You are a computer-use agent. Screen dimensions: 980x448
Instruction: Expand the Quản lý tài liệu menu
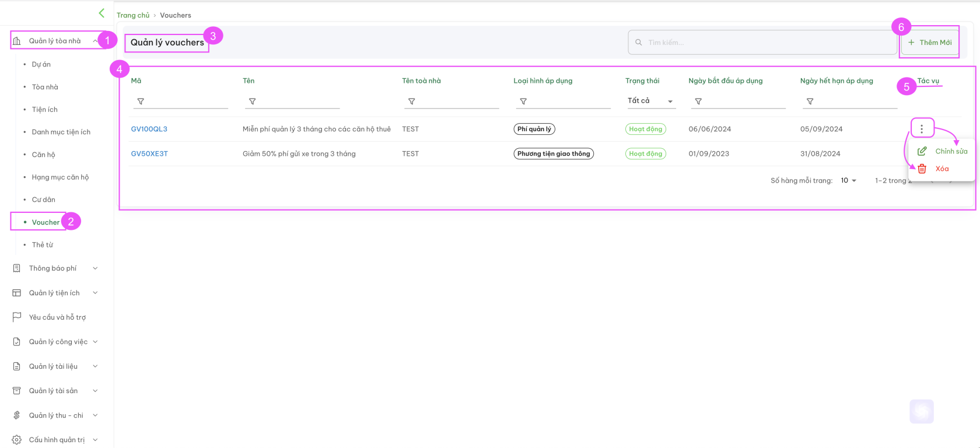95,366
